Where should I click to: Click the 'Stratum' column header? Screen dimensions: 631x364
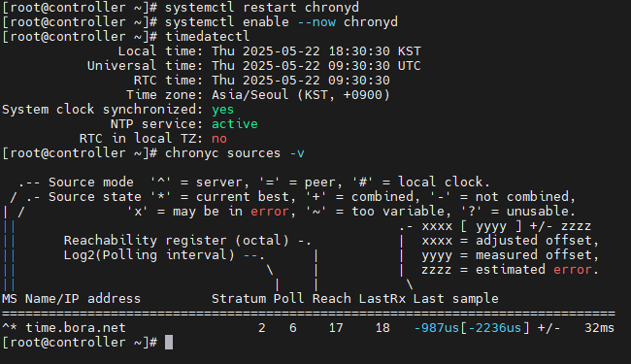click(x=239, y=299)
